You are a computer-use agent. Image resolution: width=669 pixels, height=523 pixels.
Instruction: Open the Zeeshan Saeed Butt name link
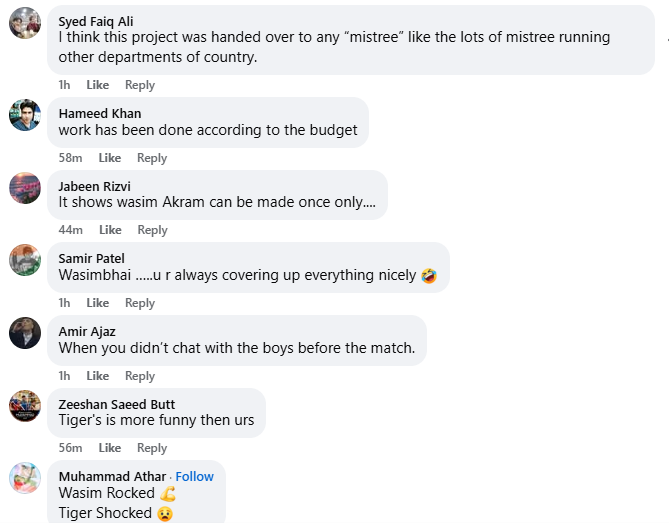(x=117, y=404)
